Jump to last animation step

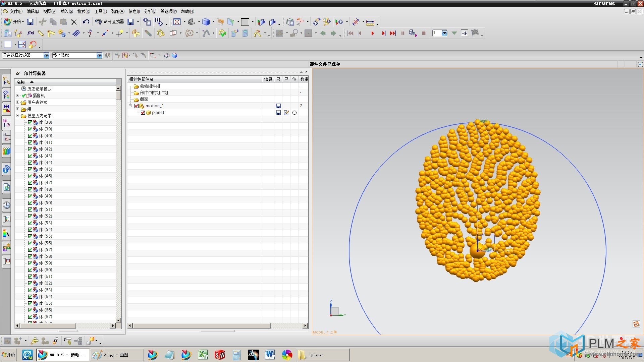pos(393,33)
